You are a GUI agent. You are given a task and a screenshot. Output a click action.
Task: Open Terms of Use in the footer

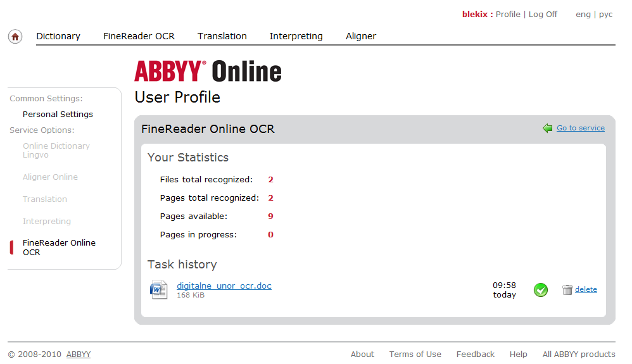415,355
